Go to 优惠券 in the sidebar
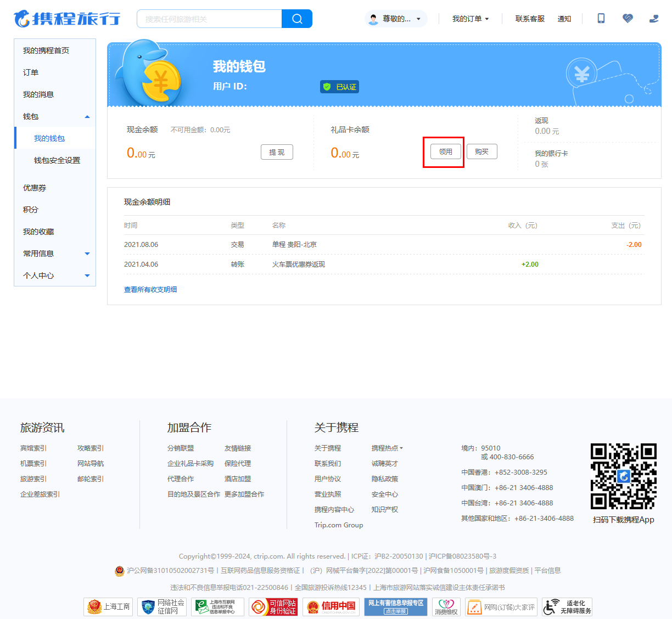Viewport: 672px width, 619px height. pos(35,188)
